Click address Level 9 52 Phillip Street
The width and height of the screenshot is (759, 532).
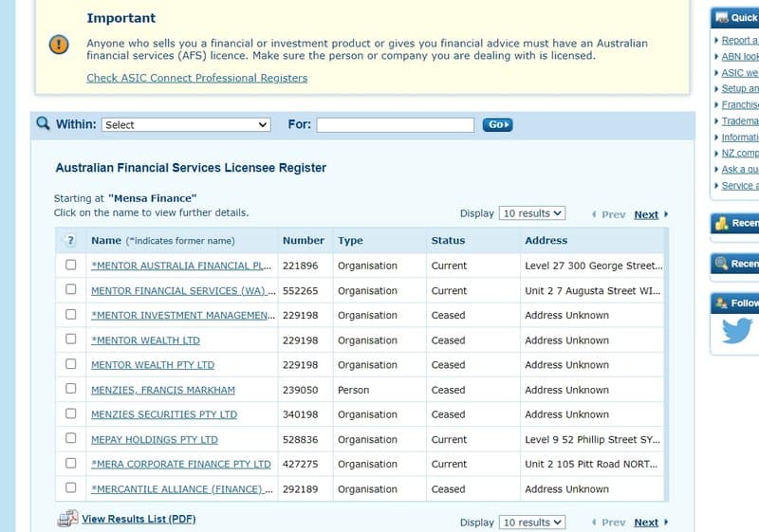tap(592, 440)
